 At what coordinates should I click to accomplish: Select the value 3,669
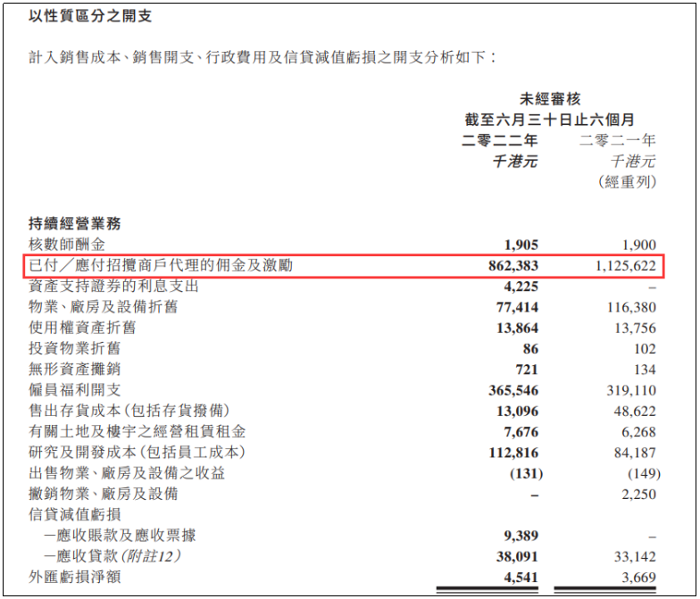point(639,578)
